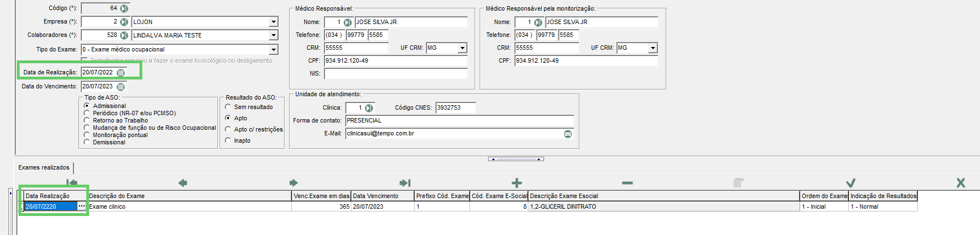Open UF CRM dropdown for monitorização doctor

tap(653, 48)
